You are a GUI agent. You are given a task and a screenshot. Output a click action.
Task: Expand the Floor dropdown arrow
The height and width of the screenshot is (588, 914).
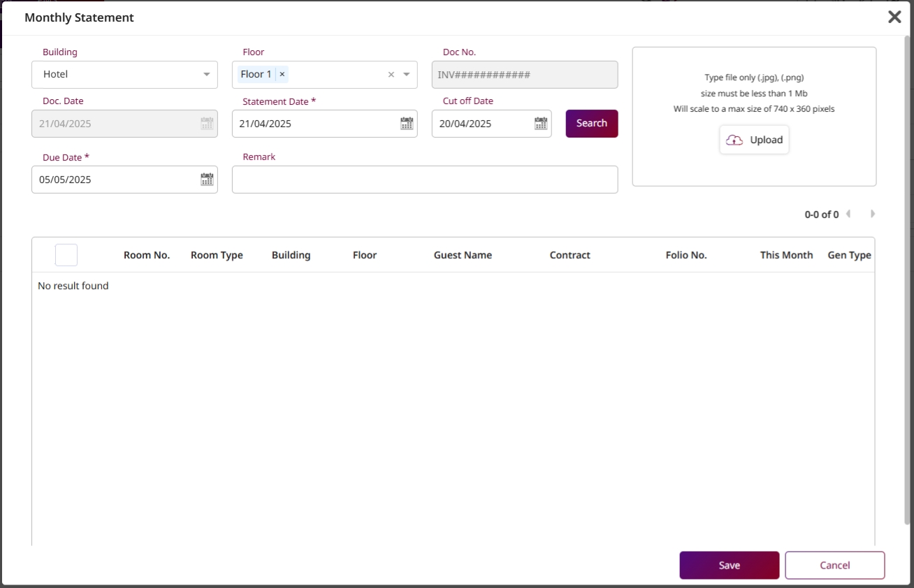(407, 75)
